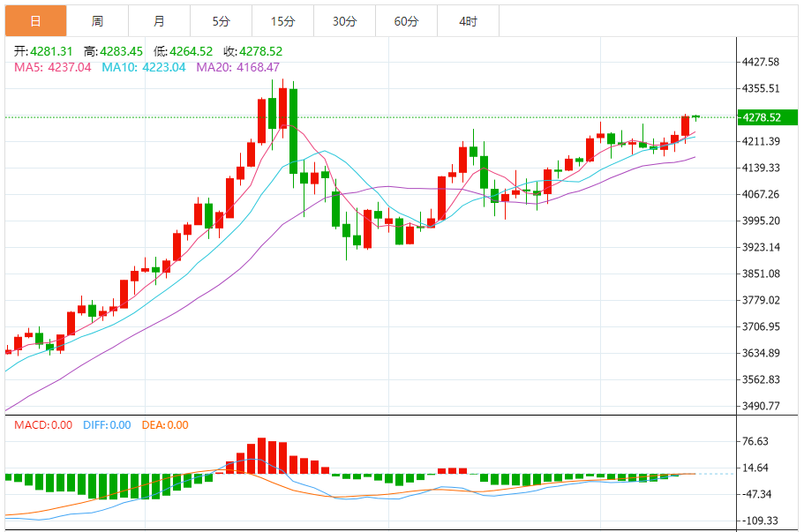The height and width of the screenshot is (532, 804).
Task: Click the MACD value label
Action: pyautogui.click(x=43, y=425)
